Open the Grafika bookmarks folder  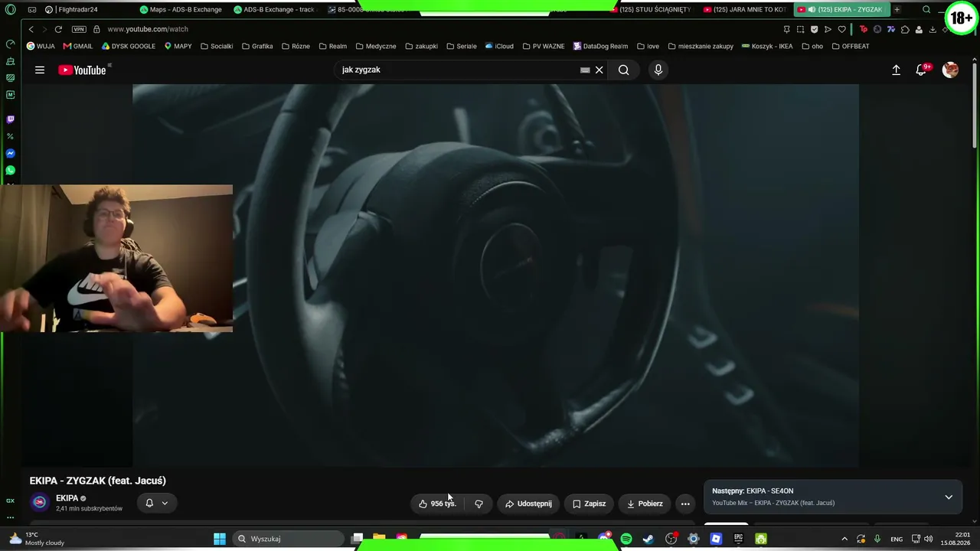(x=257, y=46)
